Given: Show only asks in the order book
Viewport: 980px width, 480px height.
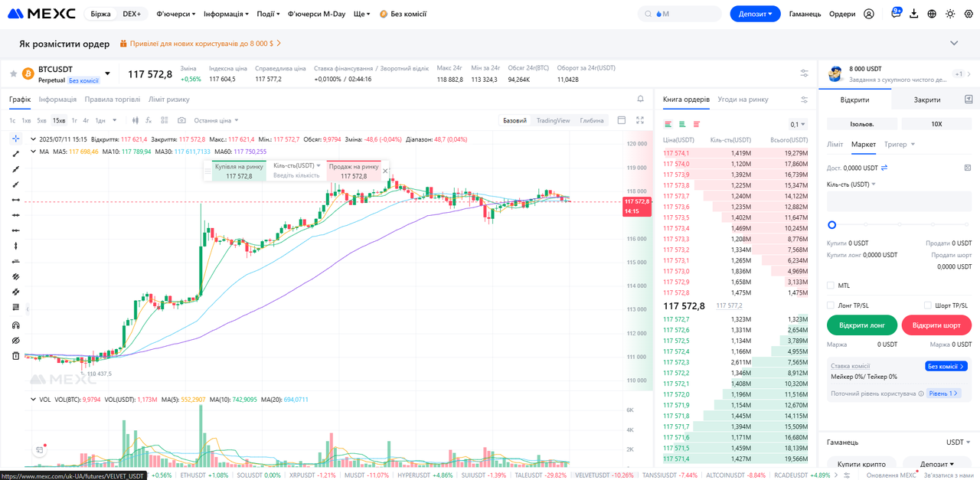Looking at the screenshot, I should (697, 124).
